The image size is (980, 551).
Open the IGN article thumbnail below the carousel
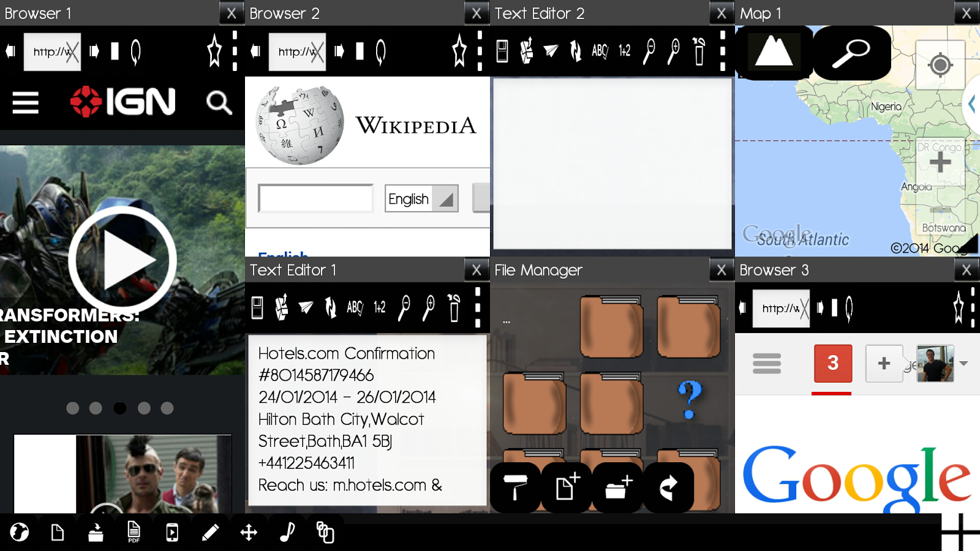point(123,474)
